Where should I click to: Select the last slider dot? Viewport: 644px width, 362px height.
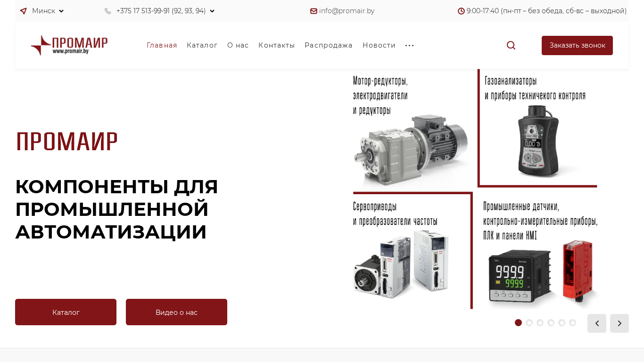click(x=572, y=323)
